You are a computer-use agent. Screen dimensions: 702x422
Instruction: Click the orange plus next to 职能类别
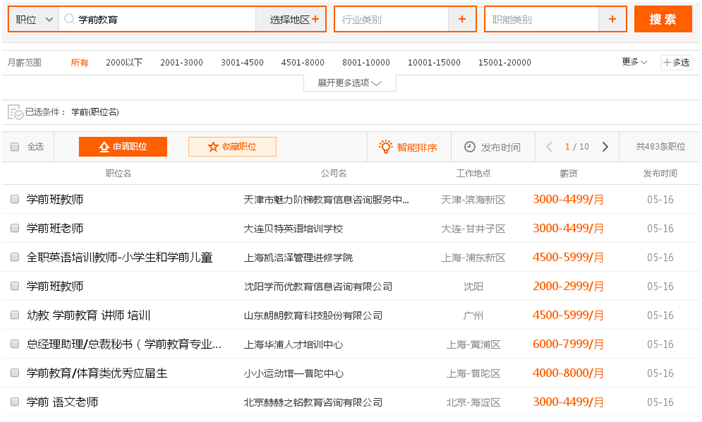pos(612,19)
